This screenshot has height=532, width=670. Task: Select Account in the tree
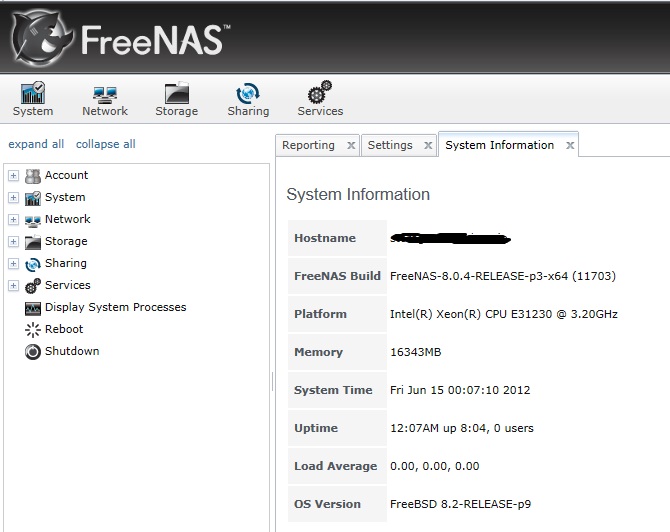coord(66,175)
